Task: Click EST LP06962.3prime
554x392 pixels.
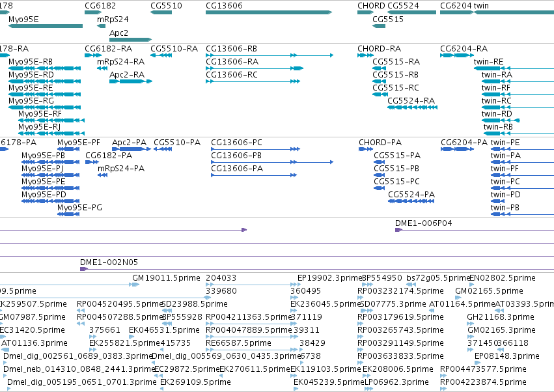Action: tap(396, 382)
